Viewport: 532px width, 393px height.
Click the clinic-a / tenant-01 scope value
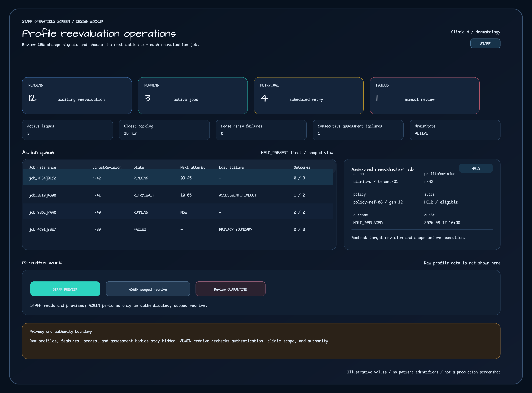(376, 181)
